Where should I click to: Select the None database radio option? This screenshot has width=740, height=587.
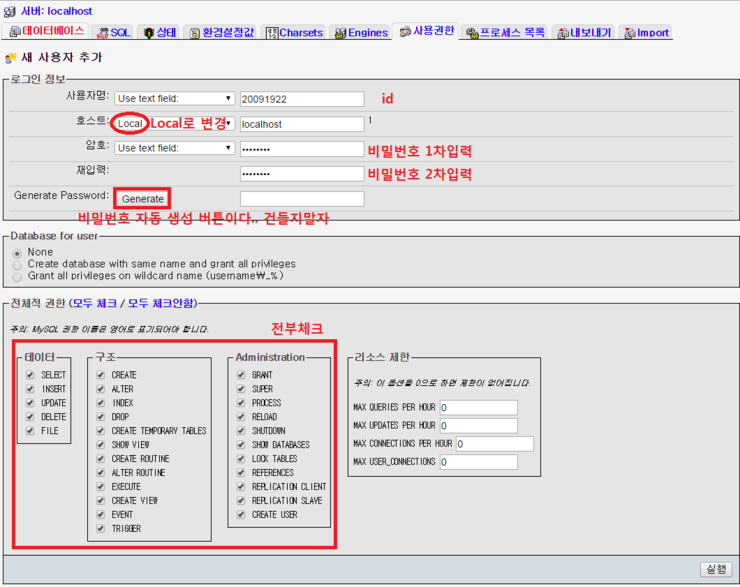(17, 253)
